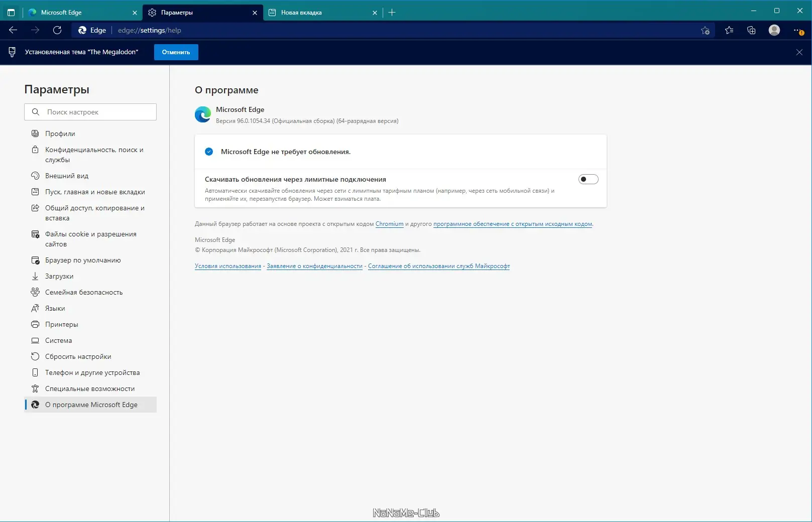Screen dimensions: 812x522
Task: Switch to the Параметры tab
Action: 203,13
